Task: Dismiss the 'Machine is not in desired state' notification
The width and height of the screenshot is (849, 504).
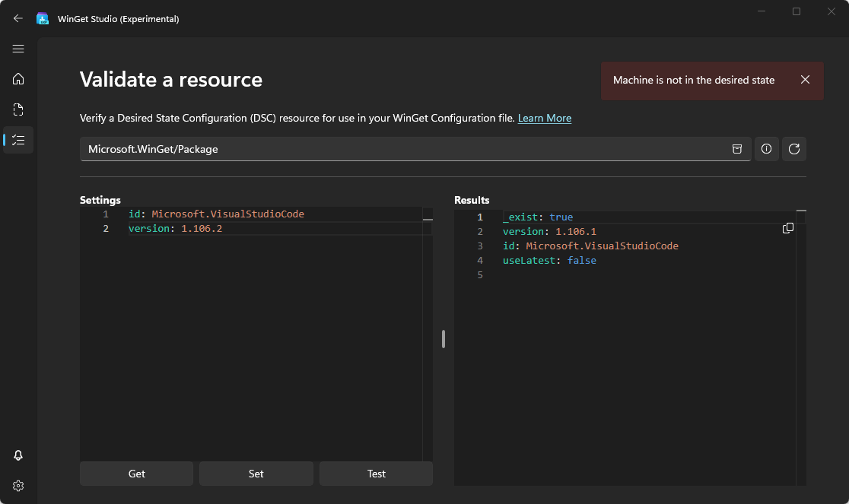Action: point(805,80)
